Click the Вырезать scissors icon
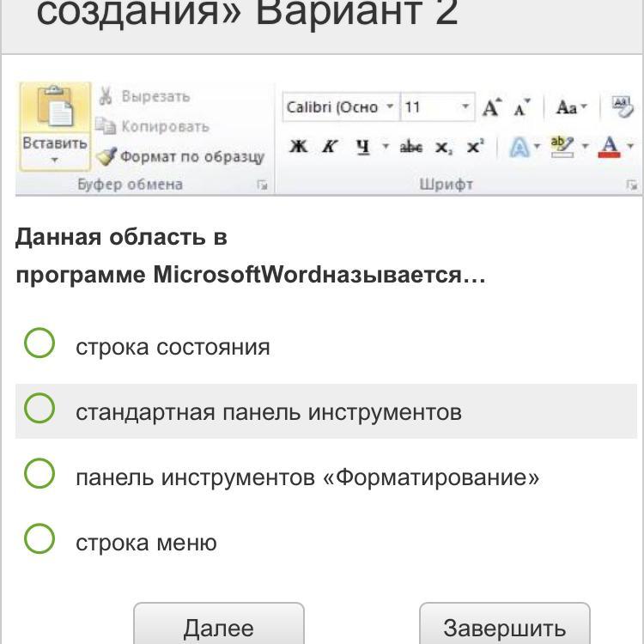Viewport: 644px width, 644px height. point(106,96)
